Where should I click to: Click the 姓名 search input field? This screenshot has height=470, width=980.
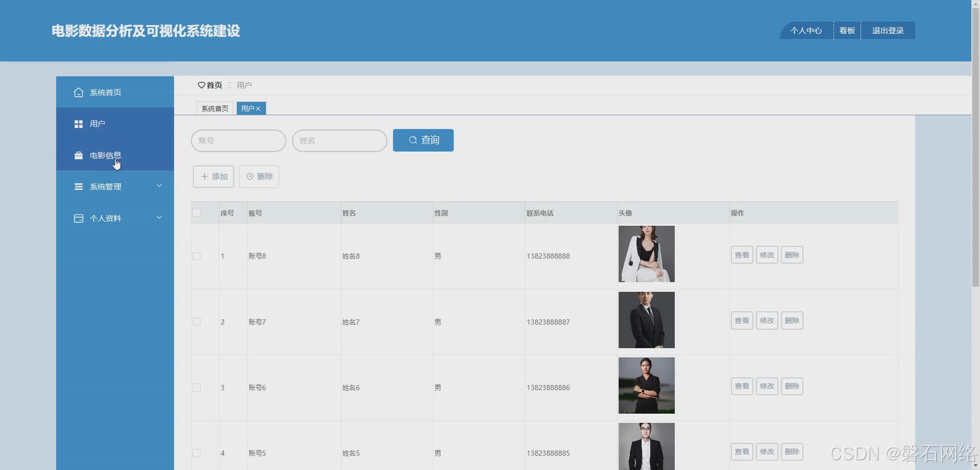pos(339,140)
